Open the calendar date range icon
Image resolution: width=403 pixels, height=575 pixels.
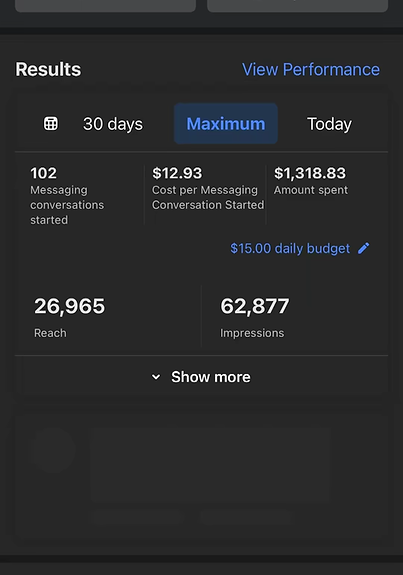(x=51, y=124)
